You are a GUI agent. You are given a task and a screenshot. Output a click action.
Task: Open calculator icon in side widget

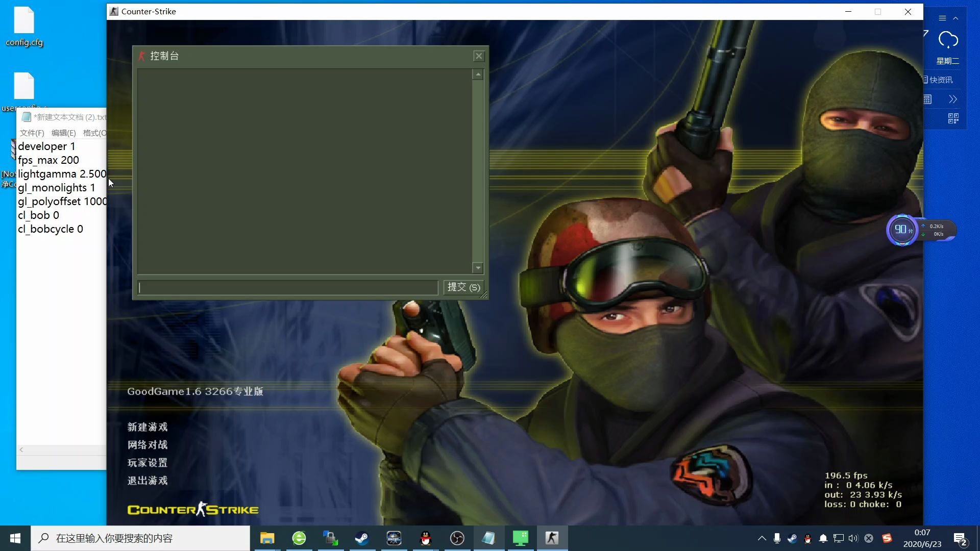pos(927,99)
